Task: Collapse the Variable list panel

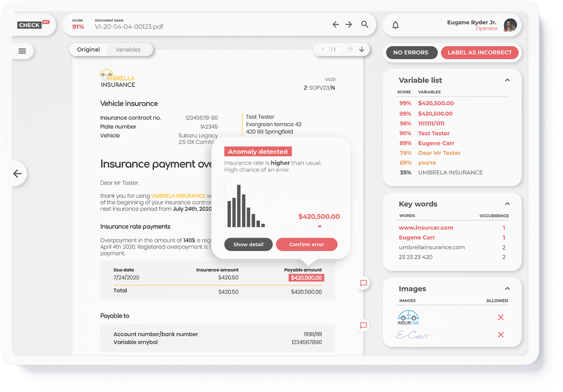Action: coord(507,80)
